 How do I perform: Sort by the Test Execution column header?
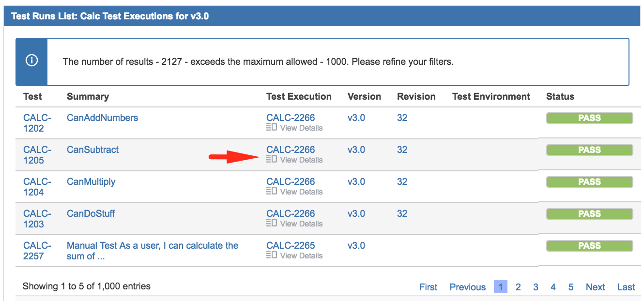[299, 96]
